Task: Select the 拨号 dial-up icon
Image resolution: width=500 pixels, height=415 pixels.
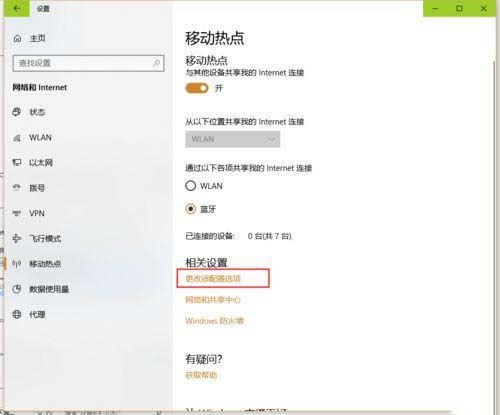Action: (x=17, y=188)
